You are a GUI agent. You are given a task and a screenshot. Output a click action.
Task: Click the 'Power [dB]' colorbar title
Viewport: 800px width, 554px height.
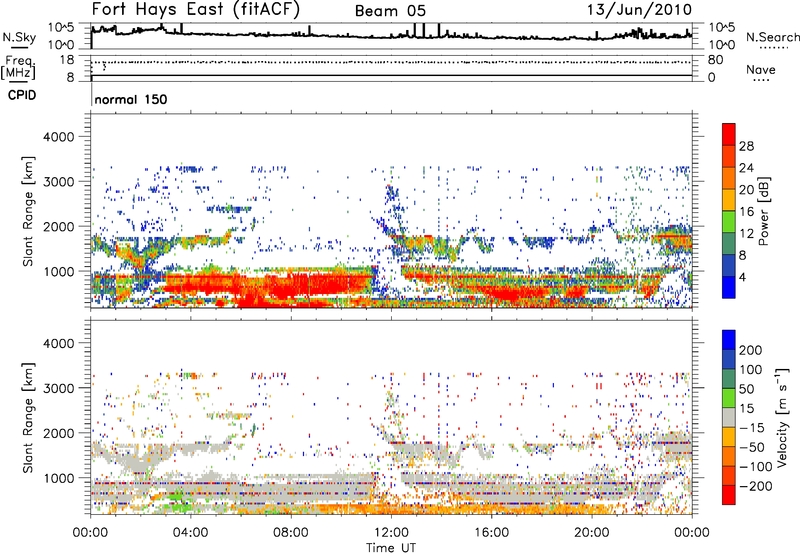[x=763, y=211]
